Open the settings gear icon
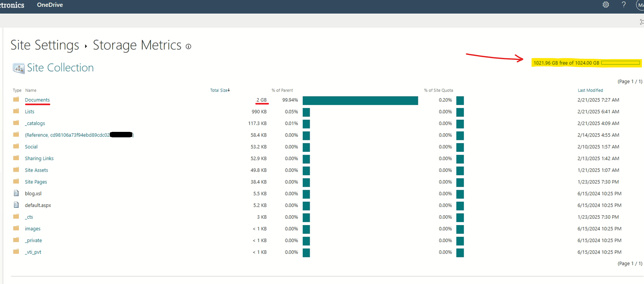The width and height of the screenshot is (644, 284). coord(606,5)
